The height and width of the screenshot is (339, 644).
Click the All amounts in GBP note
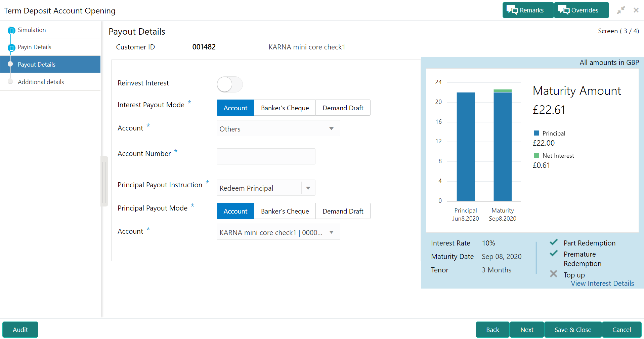click(609, 63)
